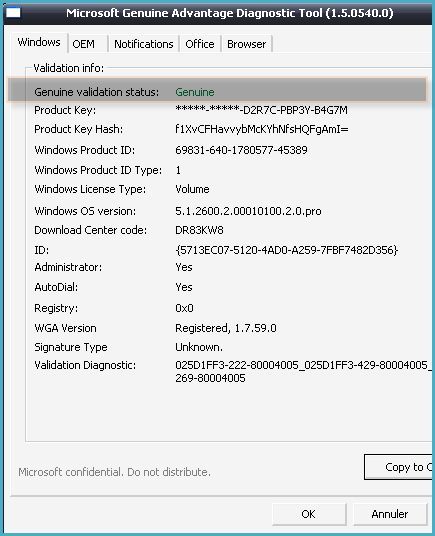Click the GUID ID value

(x=287, y=250)
